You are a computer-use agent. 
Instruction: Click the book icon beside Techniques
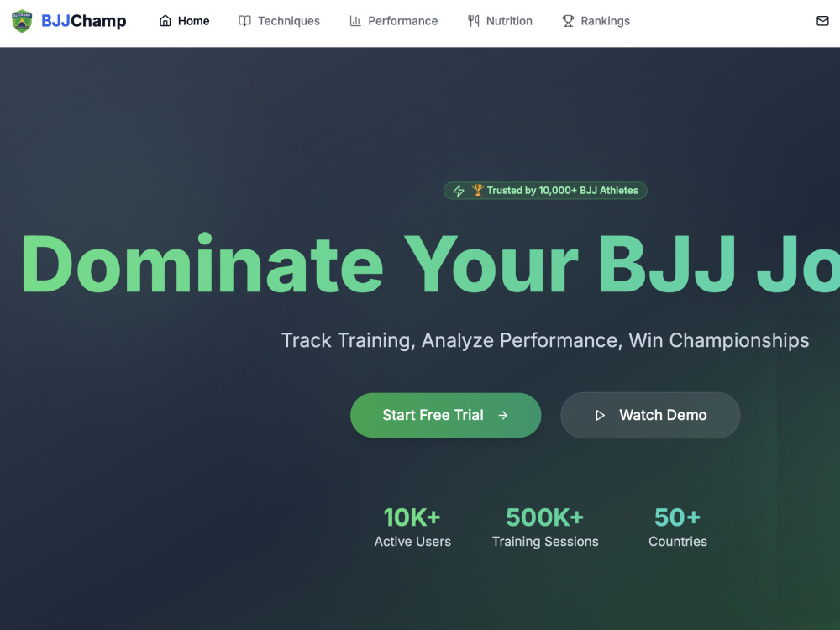[244, 21]
